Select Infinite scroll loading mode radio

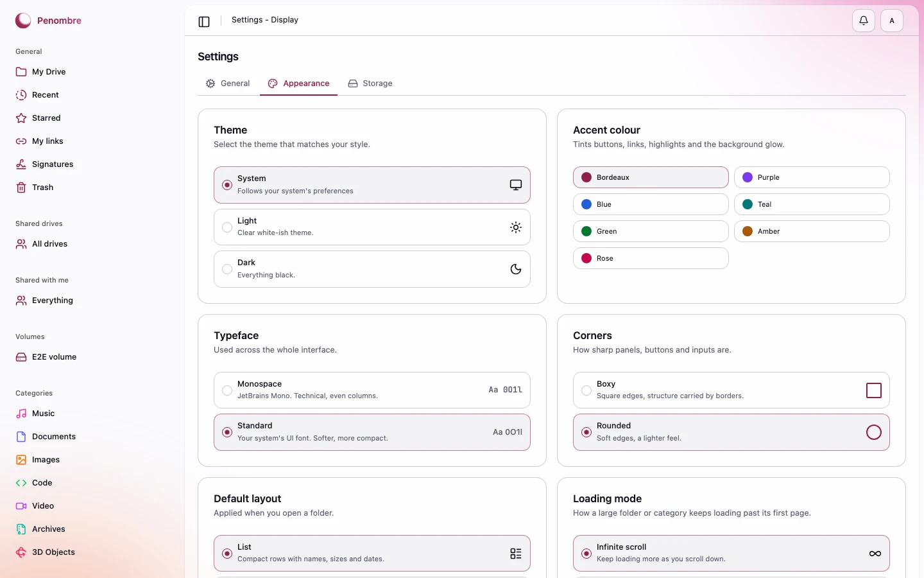(x=586, y=554)
